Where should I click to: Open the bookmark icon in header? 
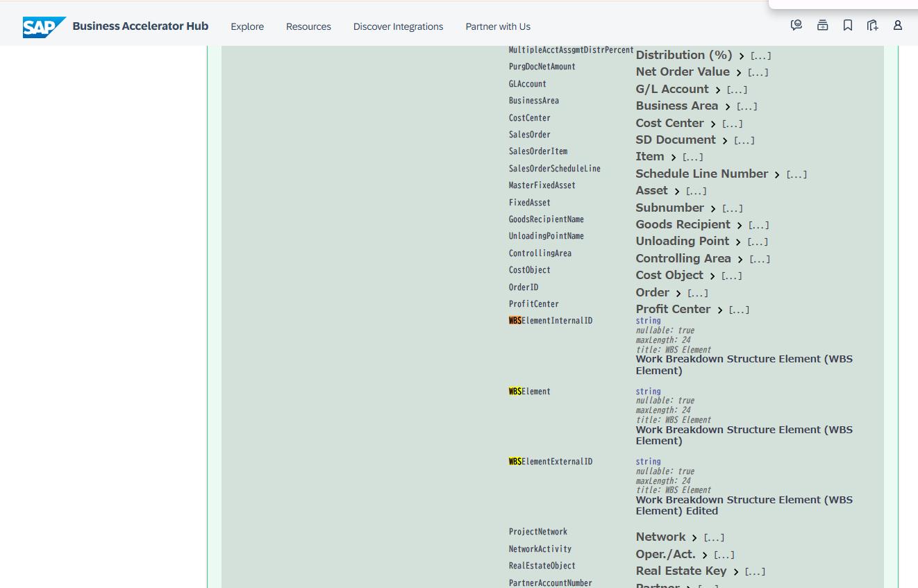pos(848,26)
